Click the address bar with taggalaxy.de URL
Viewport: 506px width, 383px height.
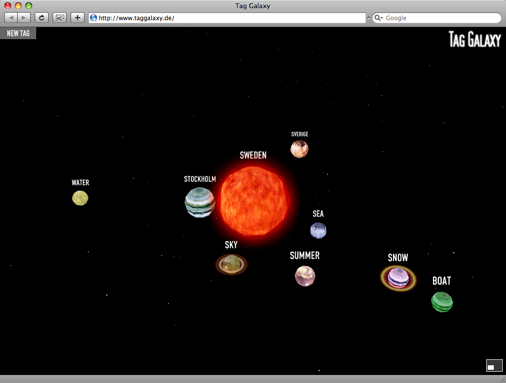227,18
